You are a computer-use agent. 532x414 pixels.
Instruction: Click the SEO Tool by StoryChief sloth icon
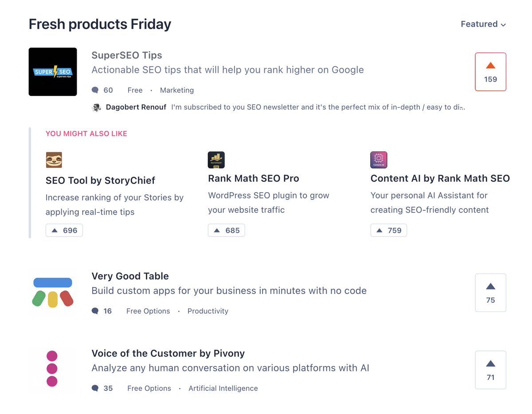[x=54, y=160]
